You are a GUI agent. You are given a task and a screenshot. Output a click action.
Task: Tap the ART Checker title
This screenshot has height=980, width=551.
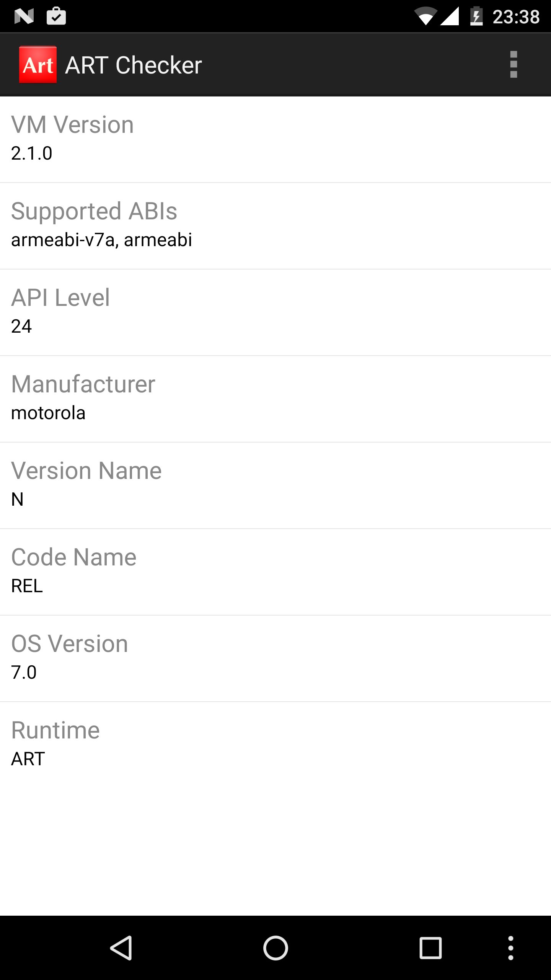pyautogui.click(x=134, y=65)
